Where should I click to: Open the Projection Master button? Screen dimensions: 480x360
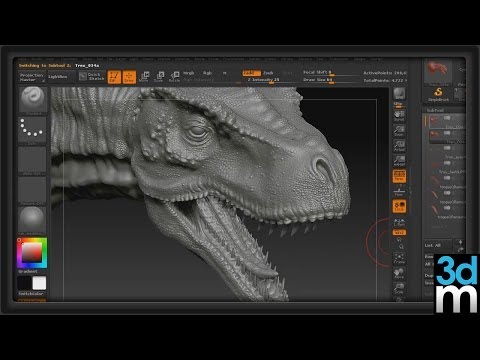click(x=32, y=77)
